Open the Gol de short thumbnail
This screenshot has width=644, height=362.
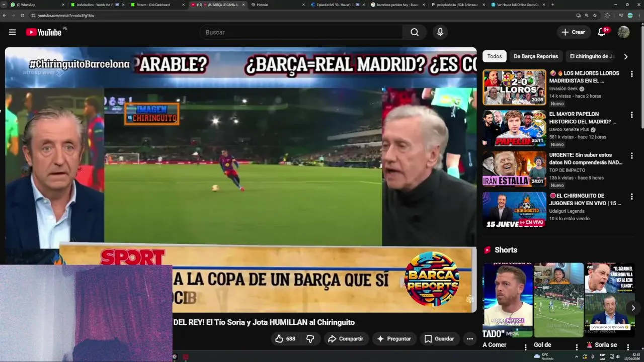(x=558, y=300)
